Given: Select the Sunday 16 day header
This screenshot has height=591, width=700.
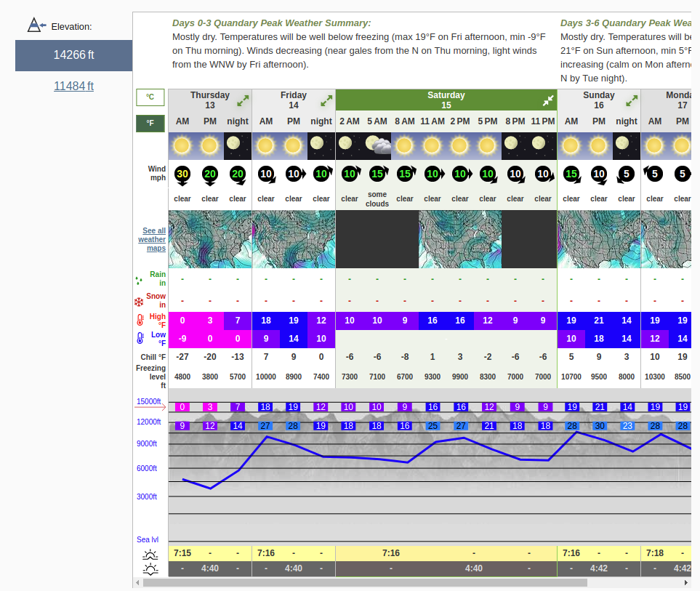Looking at the screenshot, I should [599, 100].
